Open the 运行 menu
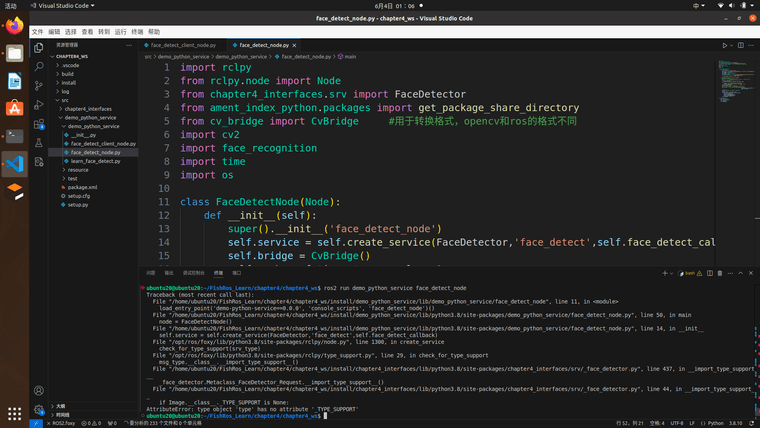760x428 pixels. pyautogui.click(x=121, y=32)
